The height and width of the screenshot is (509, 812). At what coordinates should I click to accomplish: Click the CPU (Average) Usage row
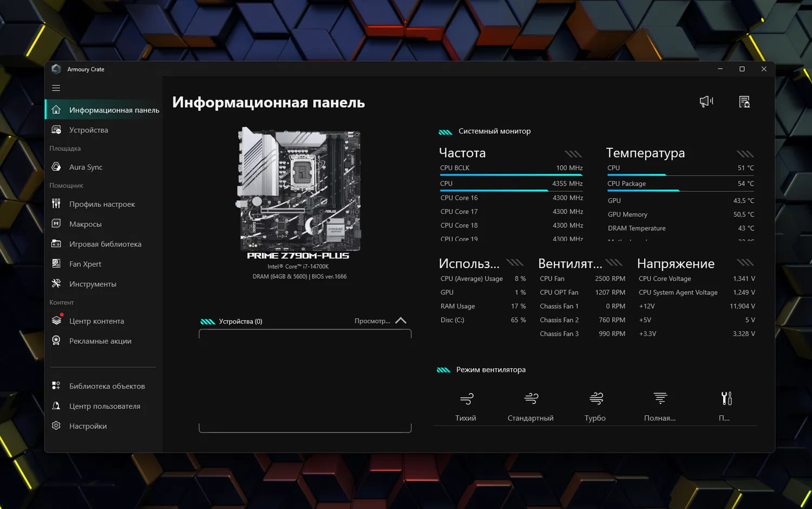click(483, 279)
